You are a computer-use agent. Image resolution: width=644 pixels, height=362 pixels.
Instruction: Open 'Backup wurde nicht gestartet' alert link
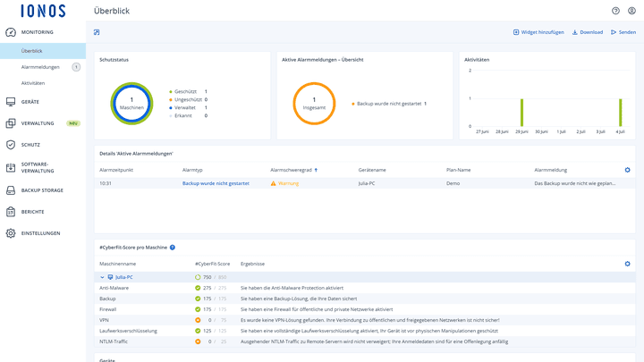[216, 183]
